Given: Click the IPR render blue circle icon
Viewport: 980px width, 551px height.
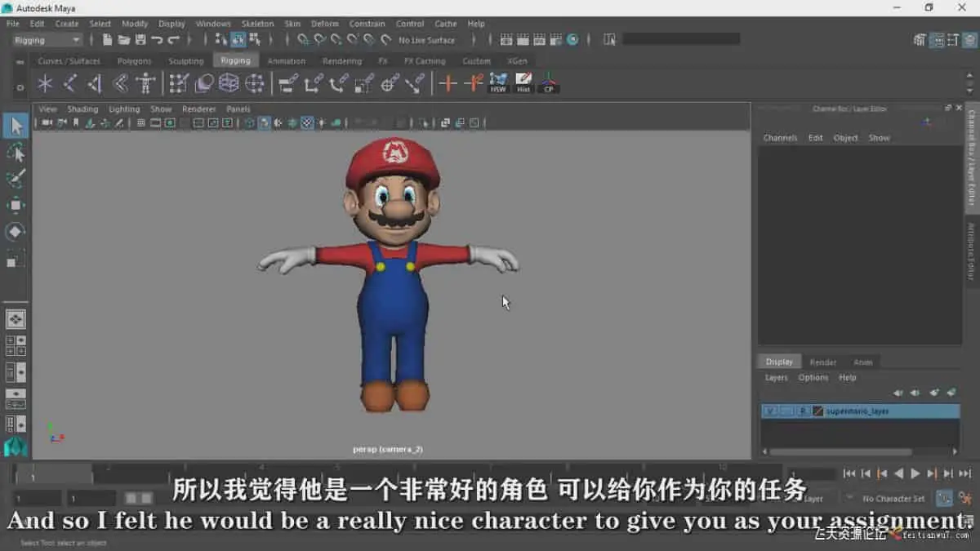Looking at the screenshot, I should coord(572,39).
